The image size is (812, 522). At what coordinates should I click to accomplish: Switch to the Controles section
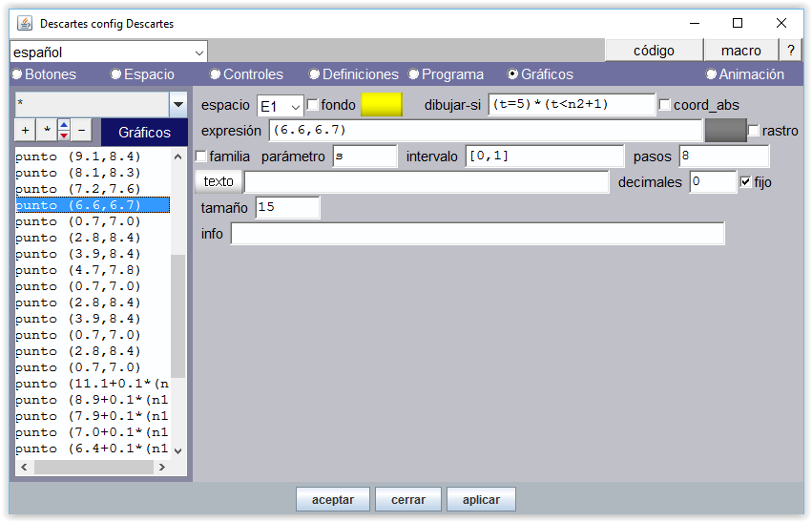tap(216, 74)
